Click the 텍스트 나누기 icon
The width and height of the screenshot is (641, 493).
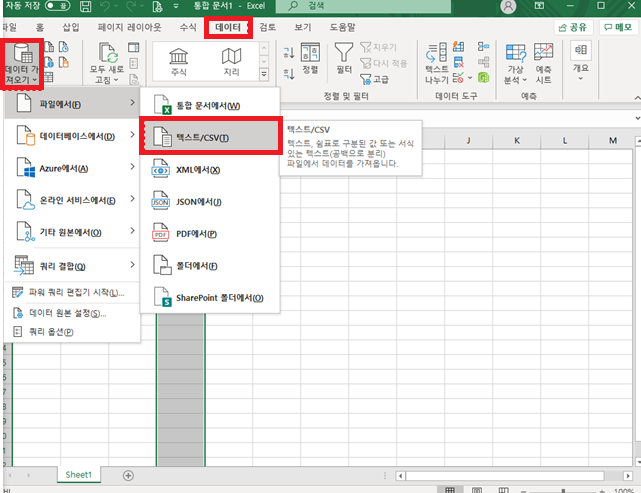click(436, 53)
